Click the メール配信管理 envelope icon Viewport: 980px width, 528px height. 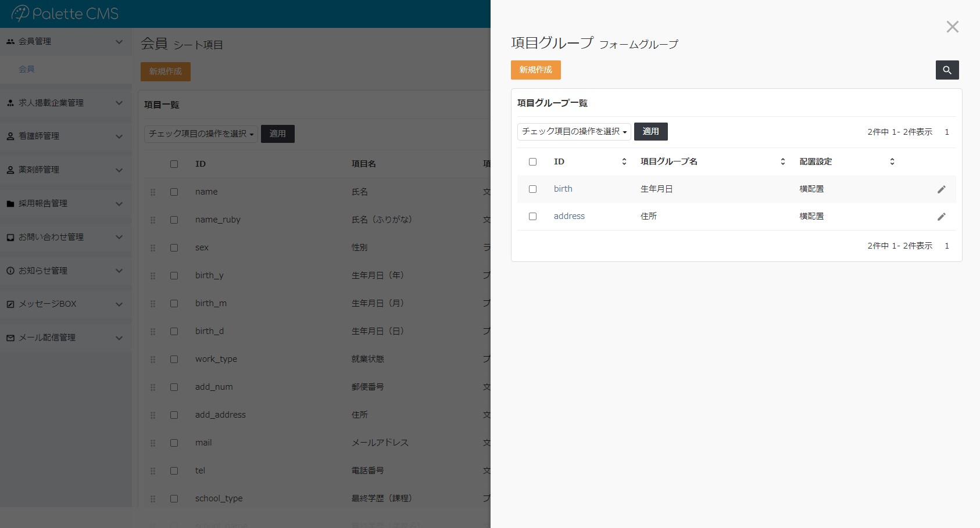tap(10, 337)
